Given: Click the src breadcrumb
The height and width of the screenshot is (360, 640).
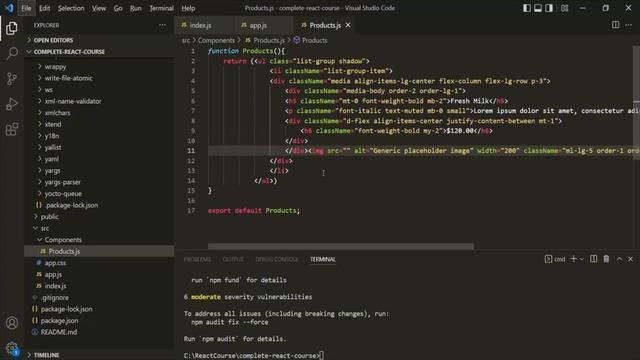Looking at the screenshot, I should (x=186, y=40).
